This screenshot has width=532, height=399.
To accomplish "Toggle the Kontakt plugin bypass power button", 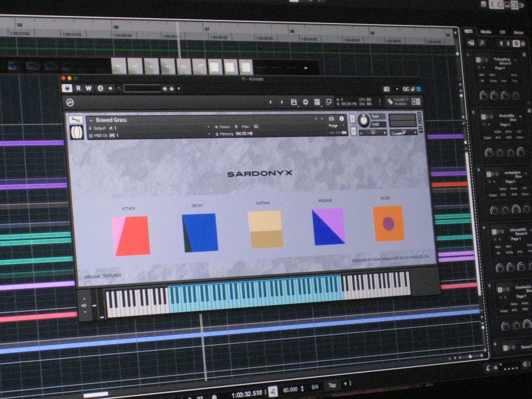I will pyautogui.click(x=67, y=88).
